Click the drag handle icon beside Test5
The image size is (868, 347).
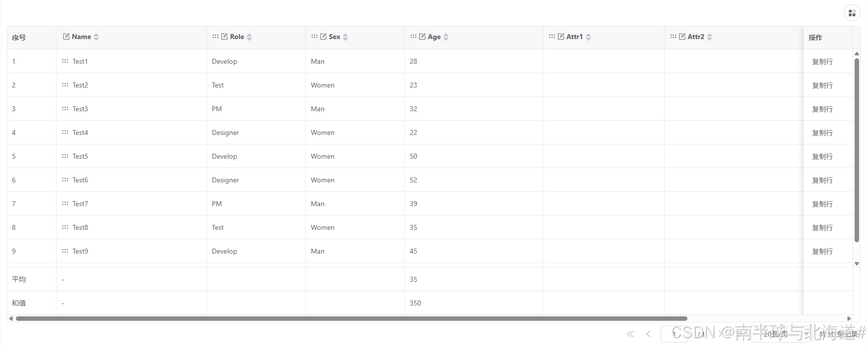click(x=65, y=156)
